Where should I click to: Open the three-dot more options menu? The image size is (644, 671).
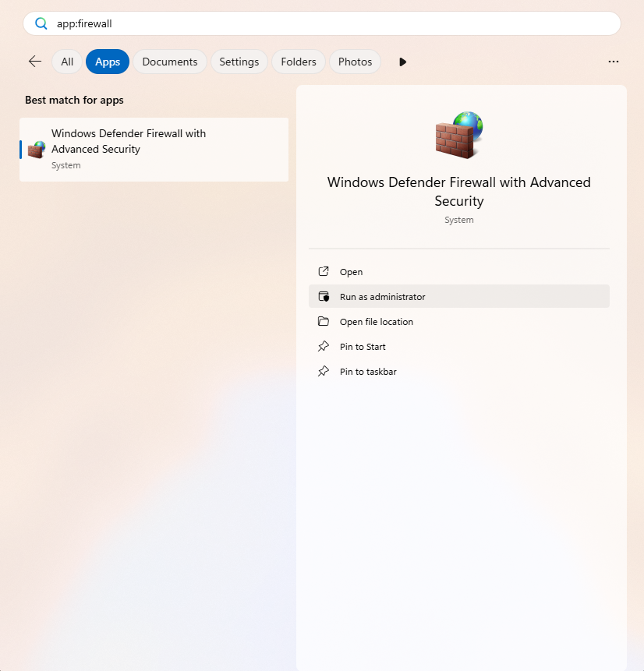point(614,62)
